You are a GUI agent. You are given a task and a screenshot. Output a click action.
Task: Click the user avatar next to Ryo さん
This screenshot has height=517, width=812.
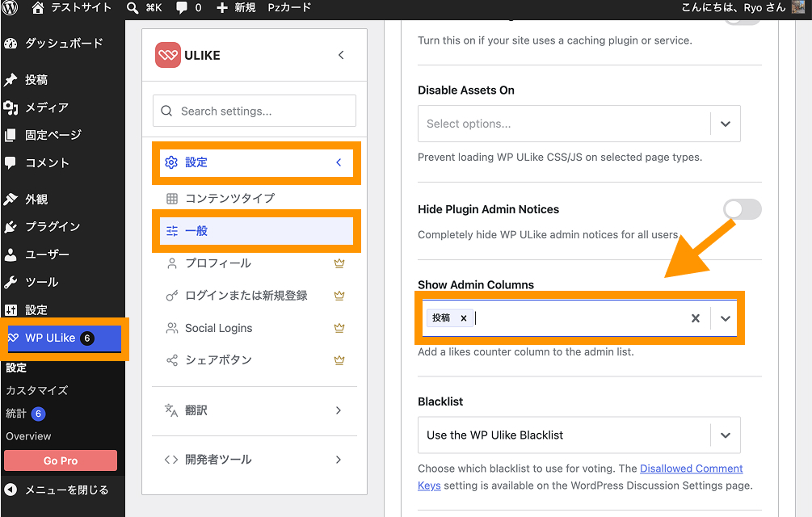799,7
